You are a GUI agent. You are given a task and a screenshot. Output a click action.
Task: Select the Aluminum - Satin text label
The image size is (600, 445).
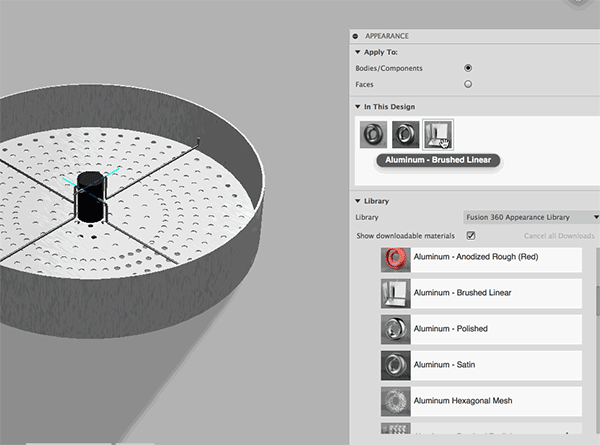click(444, 365)
